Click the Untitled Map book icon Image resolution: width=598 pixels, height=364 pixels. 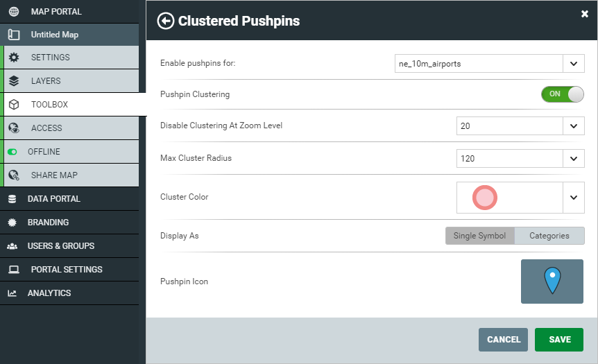[14, 35]
